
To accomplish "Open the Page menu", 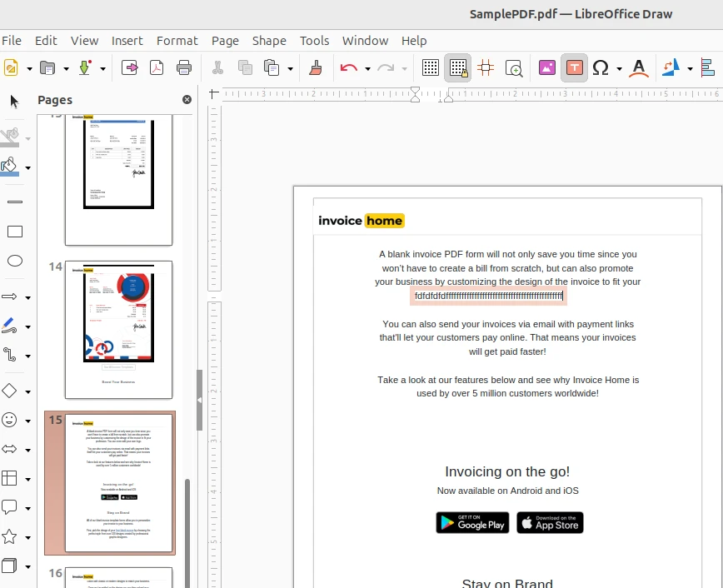I will pos(225,41).
